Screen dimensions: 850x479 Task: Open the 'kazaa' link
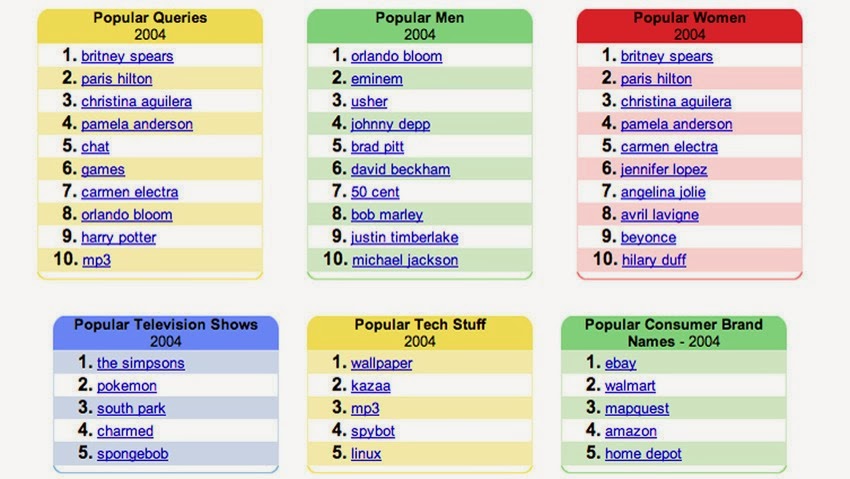[370, 386]
